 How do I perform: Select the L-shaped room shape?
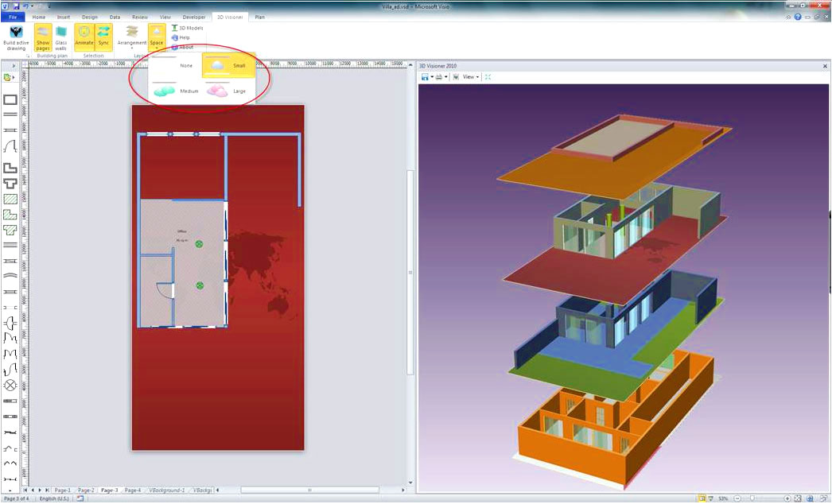[10, 169]
